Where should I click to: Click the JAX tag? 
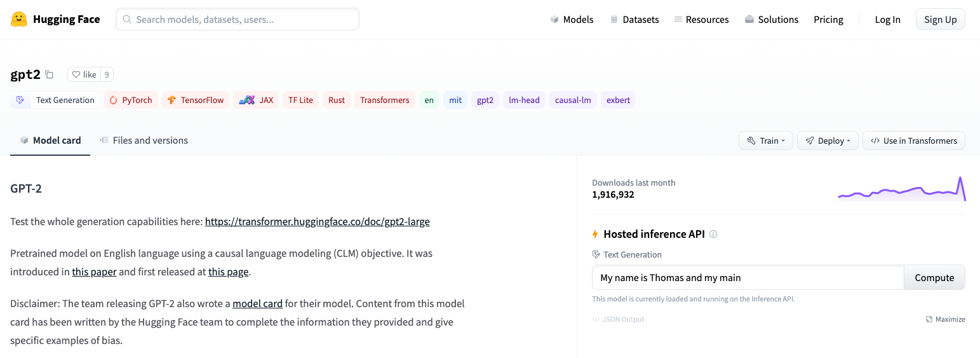pyautogui.click(x=256, y=100)
